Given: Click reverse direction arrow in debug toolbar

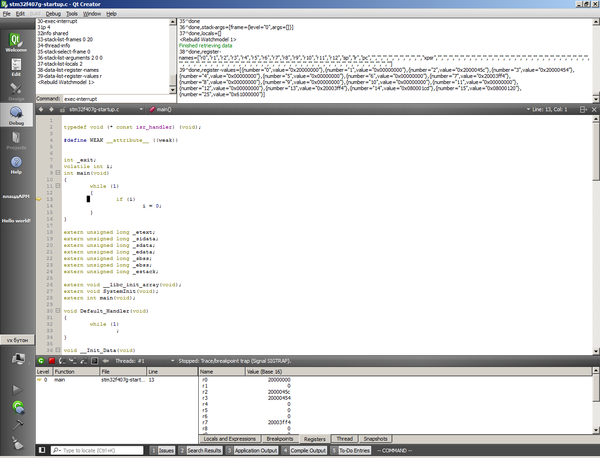Looking at the screenshot, I should coord(106,361).
